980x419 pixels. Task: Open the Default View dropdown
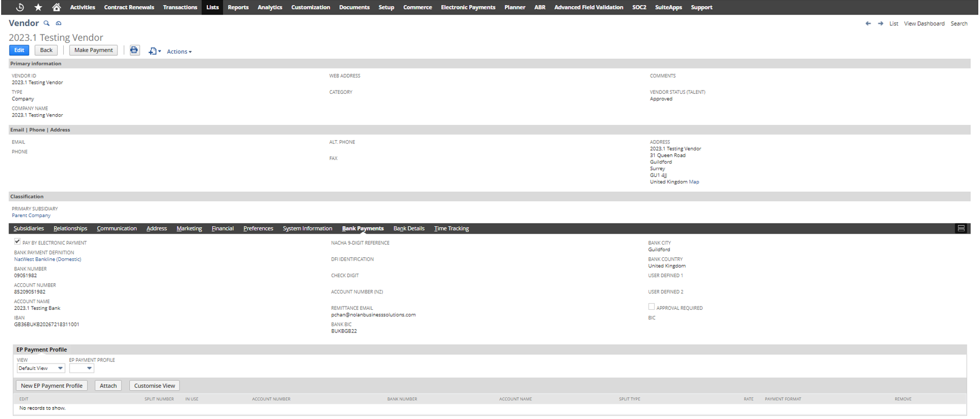tap(41, 368)
